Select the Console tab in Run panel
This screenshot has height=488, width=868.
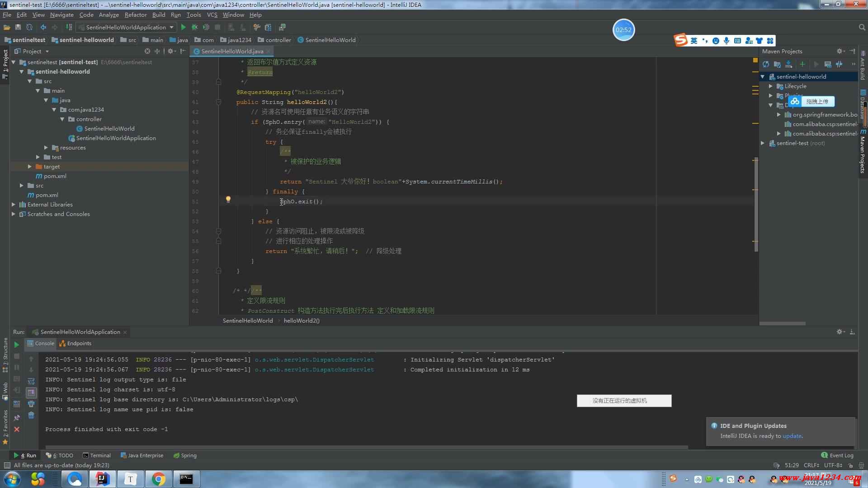(x=41, y=343)
